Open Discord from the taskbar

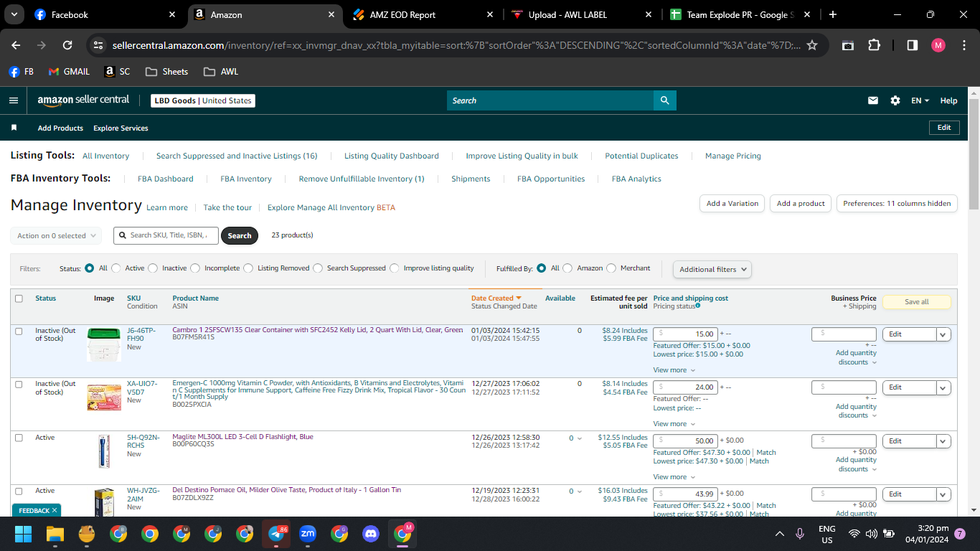point(371,534)
